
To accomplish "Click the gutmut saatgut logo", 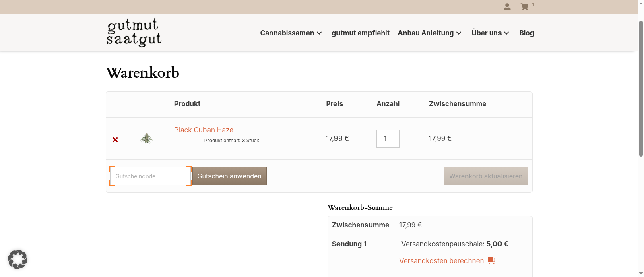I will click(134, 32).
